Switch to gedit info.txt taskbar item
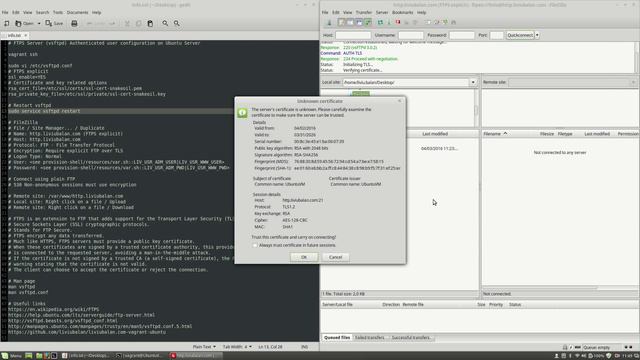Image resolution: width=640 pixels, height=360 pixels. pyautogui.click(x=86, y=356)
